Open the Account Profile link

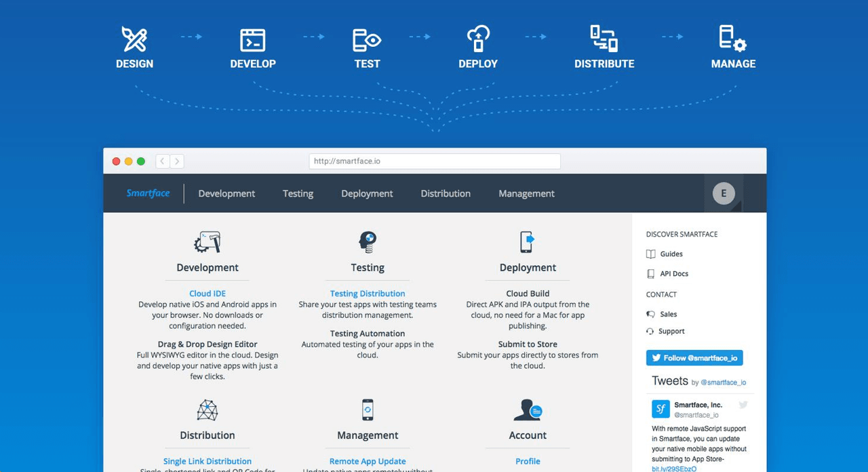pyautogui.click(x=528, y=462)
